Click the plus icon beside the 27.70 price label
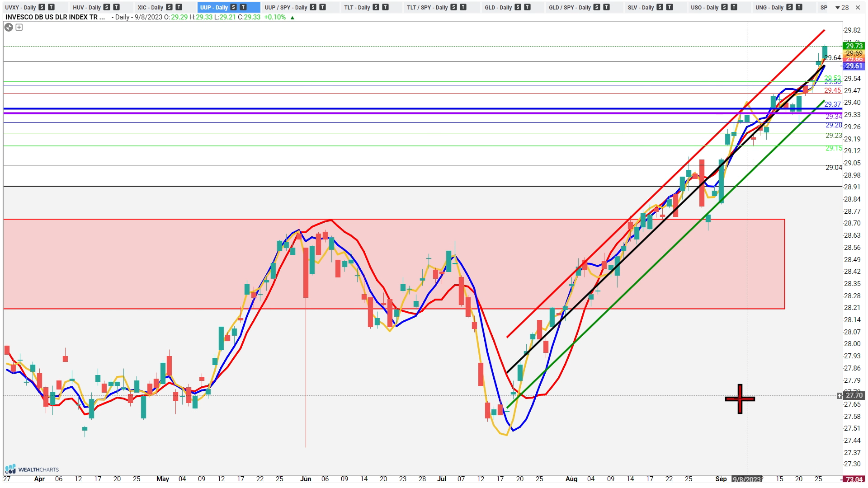The width and height of the screenshot is (868, 488). pyautogui.click(x=840, y=395)
